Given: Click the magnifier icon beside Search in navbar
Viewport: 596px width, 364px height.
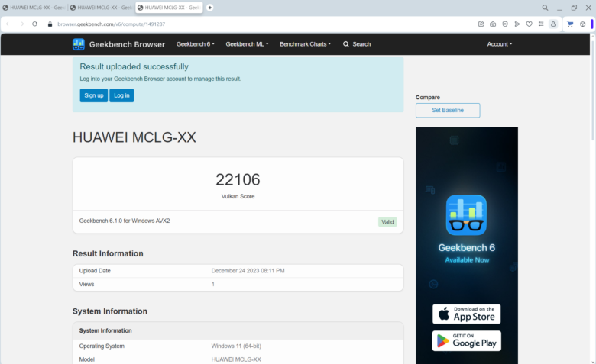Looking at the screenshot, I should pyautogui.click(x=346, y=44).
